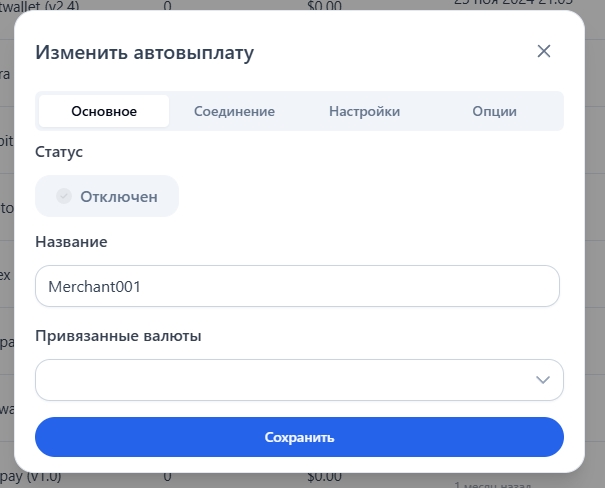605x488 pixels.
Task: Focus the Название field containing Merchant001
Action: click(297, 286)
